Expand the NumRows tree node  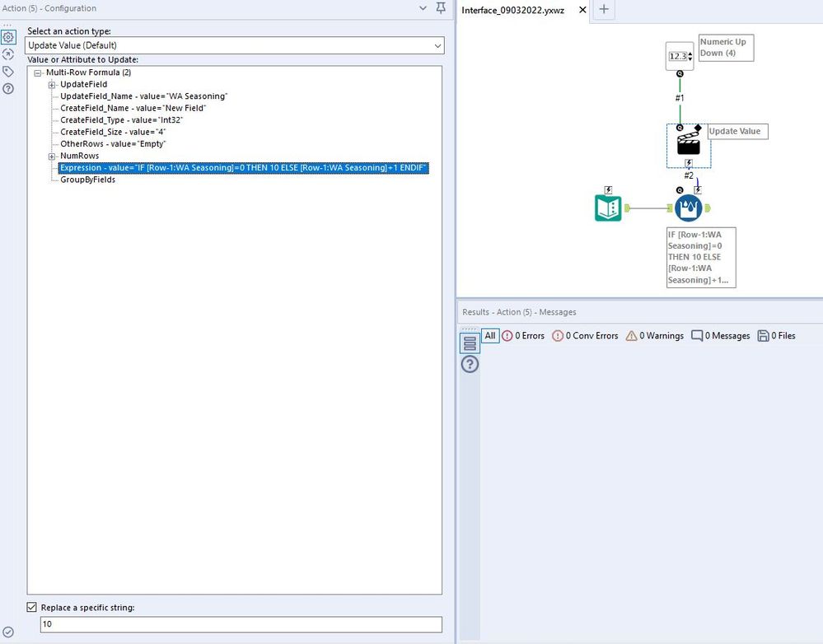[x=51, y=156]
